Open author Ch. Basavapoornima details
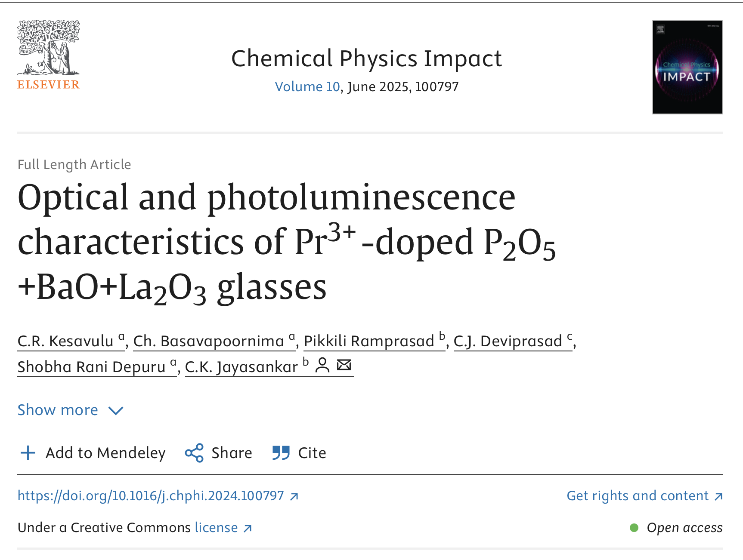Viewport: 743px width, 560px height. pos(209,341)
